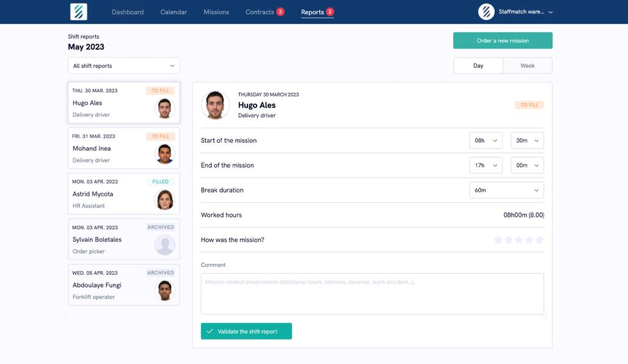Screen dimensions: 628x364
Task: Click inside the mission comment field
Action: [x=372, y=293]
